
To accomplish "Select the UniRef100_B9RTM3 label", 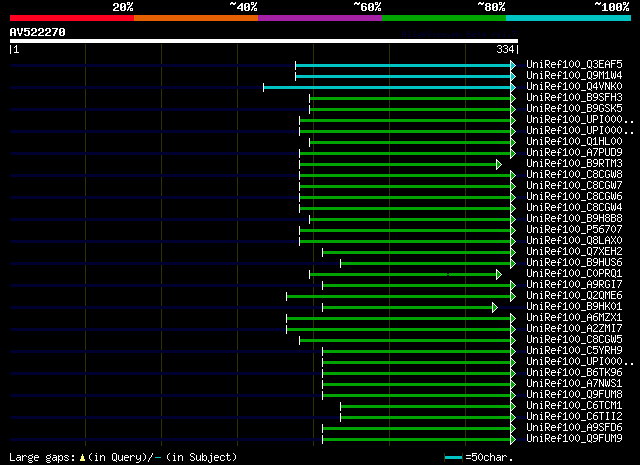I will tap(574, 164).
